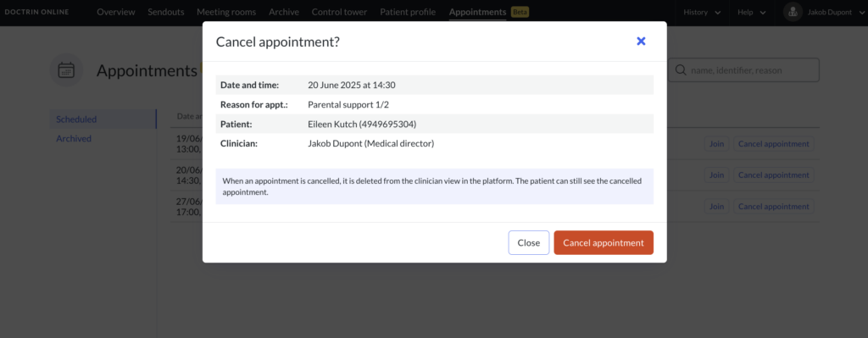Click the search magnifier icon
Image resolution: width=868 pixels, height=338 pixels.
(681, 70)
